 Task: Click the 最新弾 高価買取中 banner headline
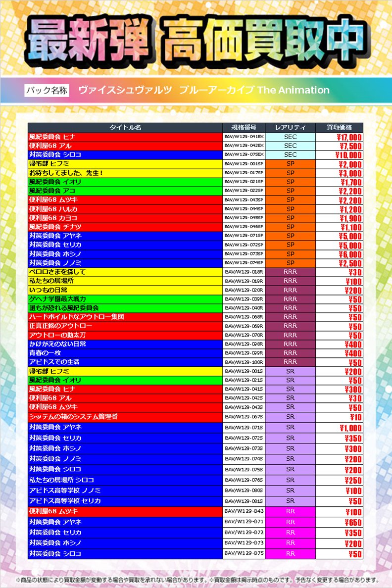pyautogui.click(x=198, y=41)
